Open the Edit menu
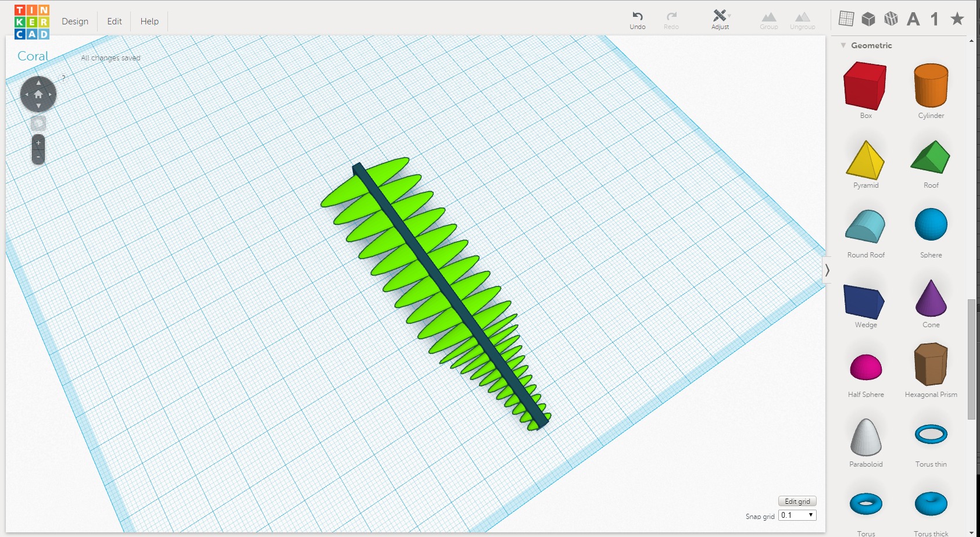 (x=115, y=22)
